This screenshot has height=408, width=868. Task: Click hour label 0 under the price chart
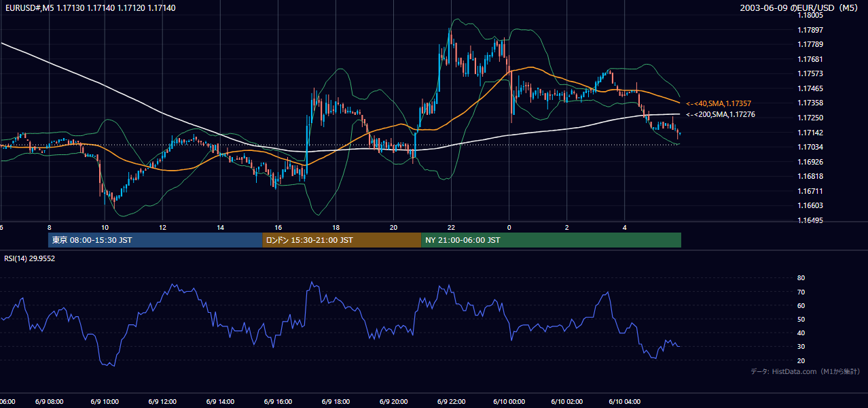(509, 227)
